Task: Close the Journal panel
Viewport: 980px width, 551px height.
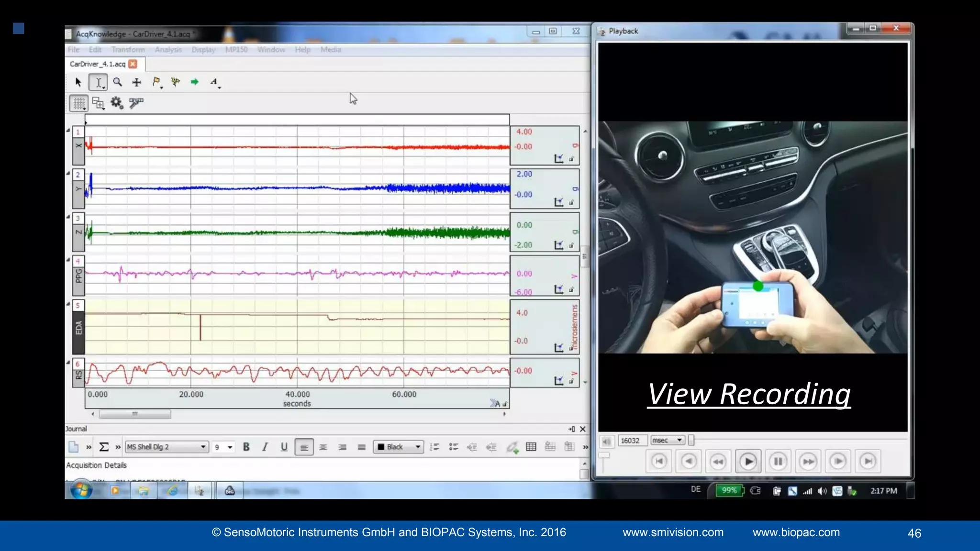Action: (583, 429)
